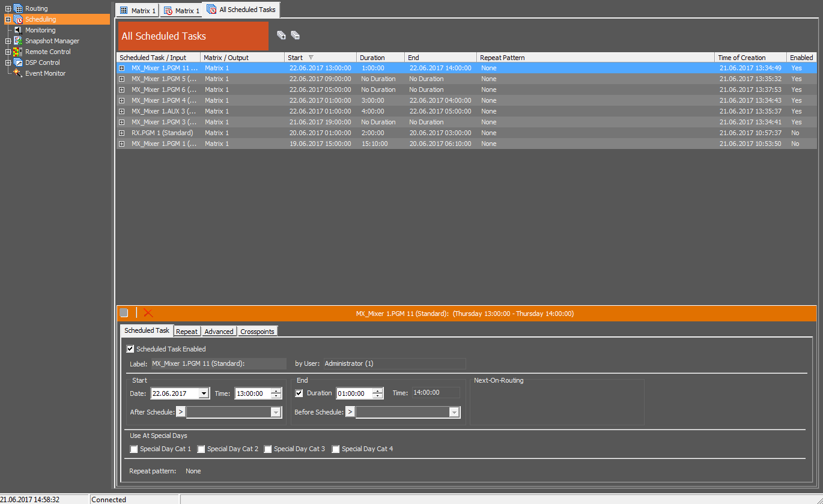
Task: Switch to the Matrix 1 scheduling tab
Action: tap(181, 11)
